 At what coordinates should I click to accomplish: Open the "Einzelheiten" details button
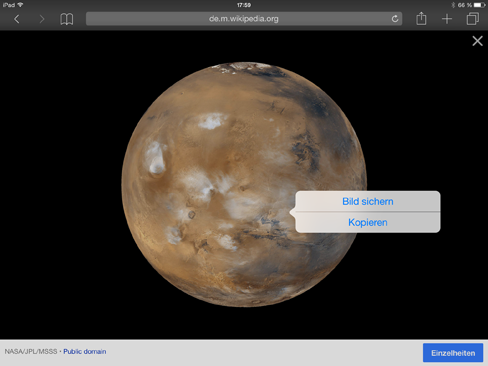(453, 353)
